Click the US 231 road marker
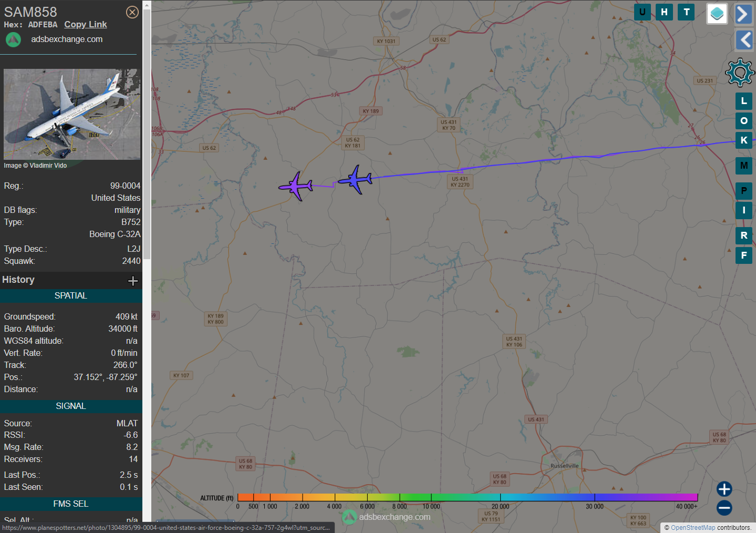 point(705,81)
